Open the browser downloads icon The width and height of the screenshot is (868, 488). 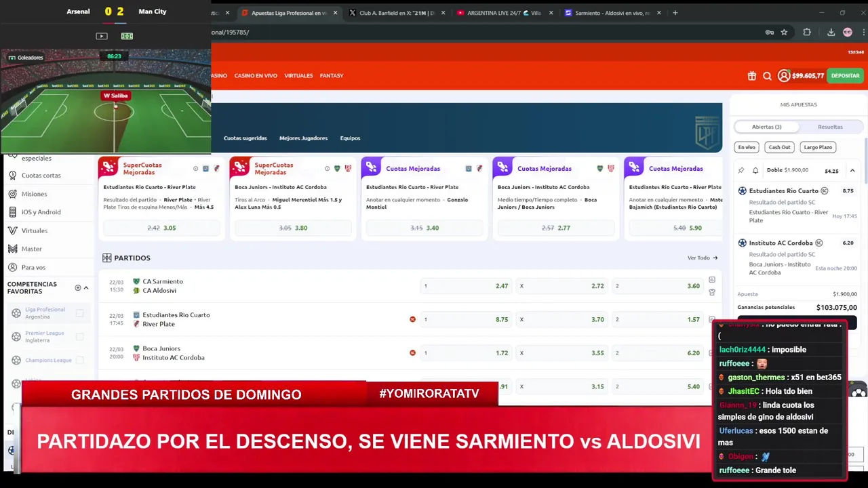point(831,32)
